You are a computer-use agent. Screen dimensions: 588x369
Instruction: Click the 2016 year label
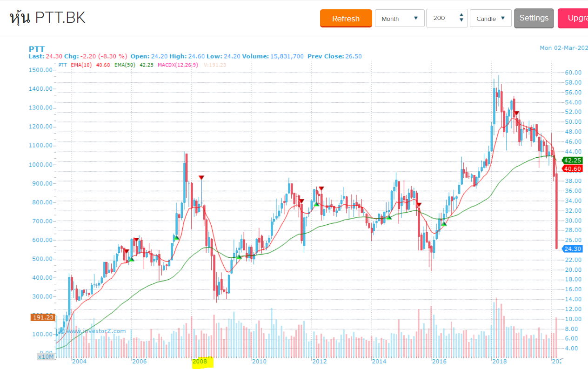[x=439, y=362]
